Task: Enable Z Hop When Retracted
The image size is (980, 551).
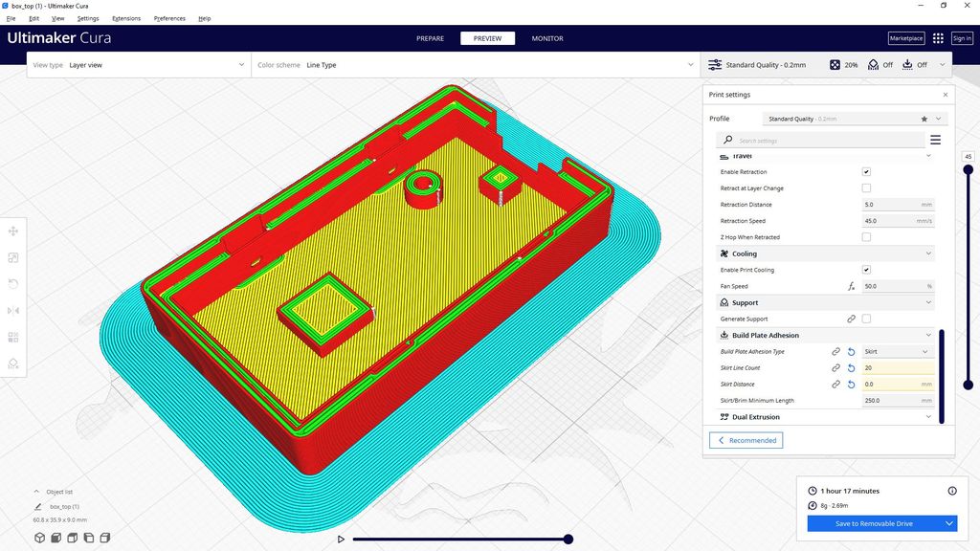Action: tap(866, 236)
